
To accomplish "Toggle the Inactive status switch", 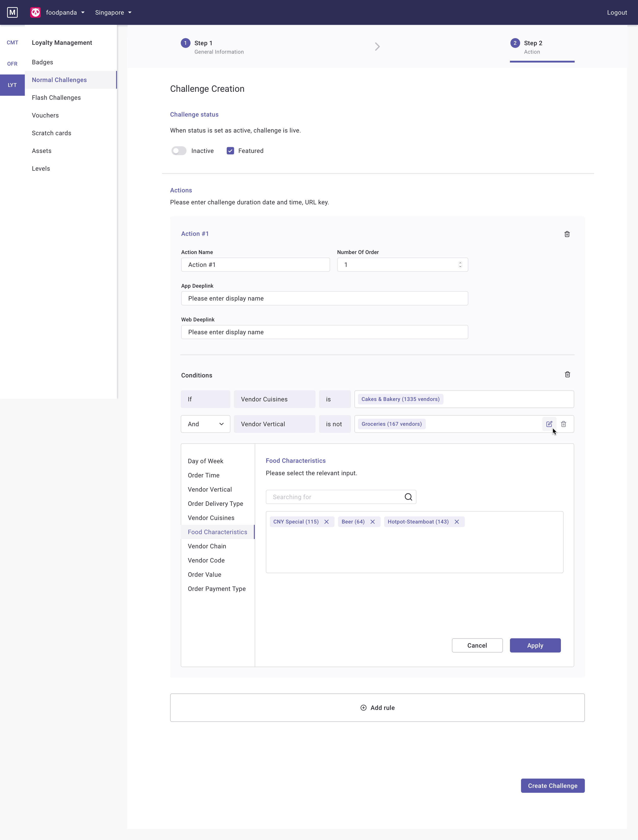I will pyautogui.click(x=179, y=151).
